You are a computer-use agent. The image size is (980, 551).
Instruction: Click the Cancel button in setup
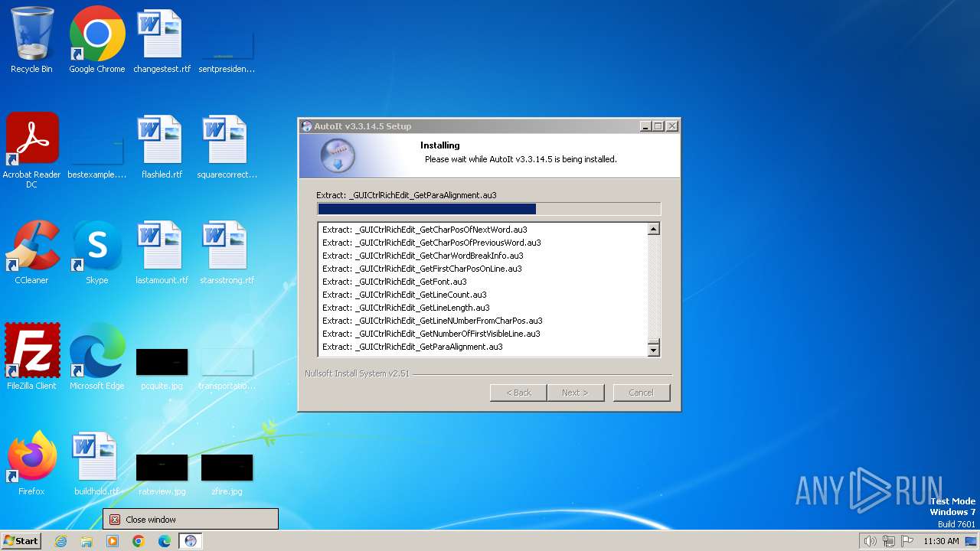point(641,393)
